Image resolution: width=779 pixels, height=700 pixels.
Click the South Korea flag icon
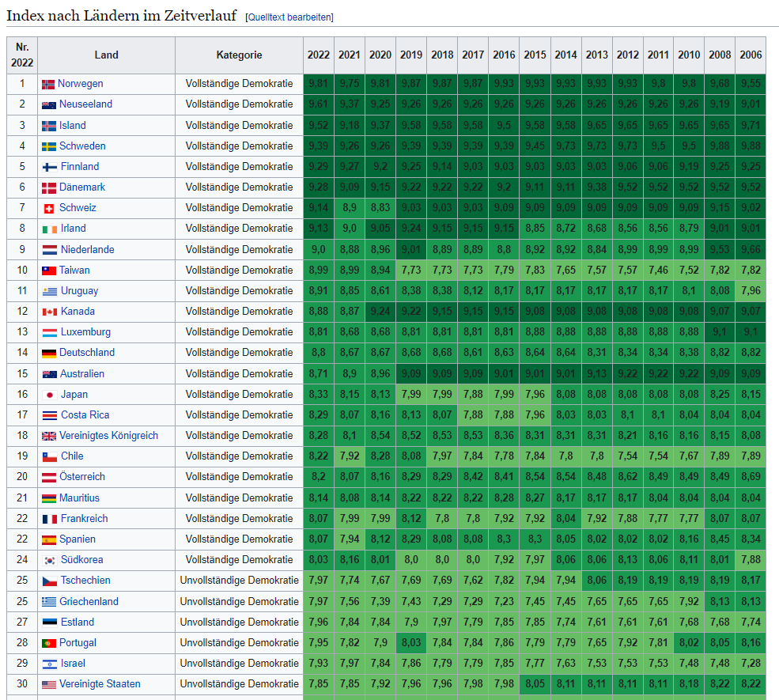click(50, 561)
